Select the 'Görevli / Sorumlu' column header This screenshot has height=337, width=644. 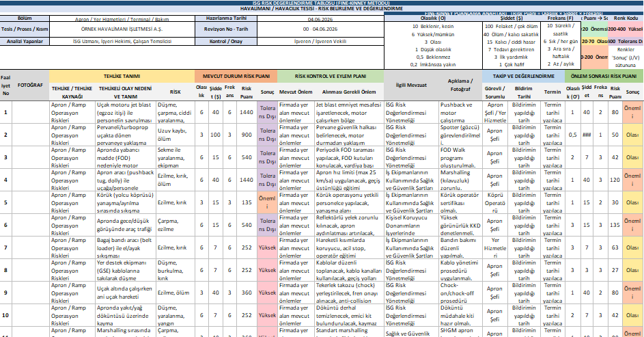(x=495, y=92)
